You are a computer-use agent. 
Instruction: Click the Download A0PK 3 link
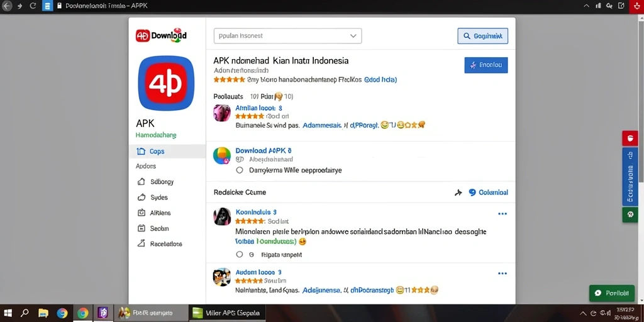pos(264,151)
